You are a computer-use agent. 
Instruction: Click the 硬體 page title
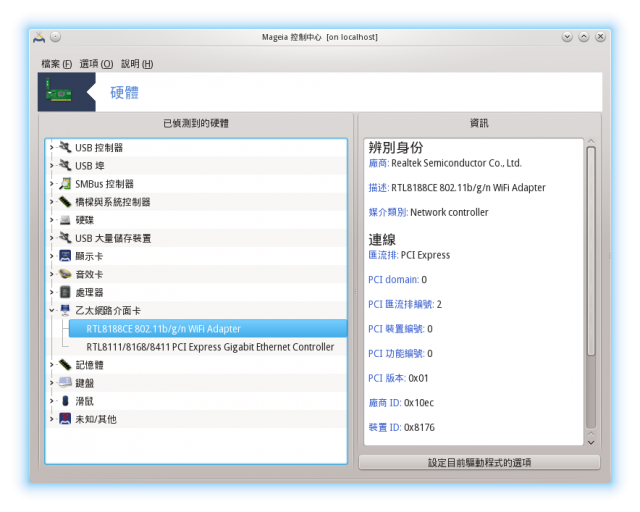(x=124, y=93)
